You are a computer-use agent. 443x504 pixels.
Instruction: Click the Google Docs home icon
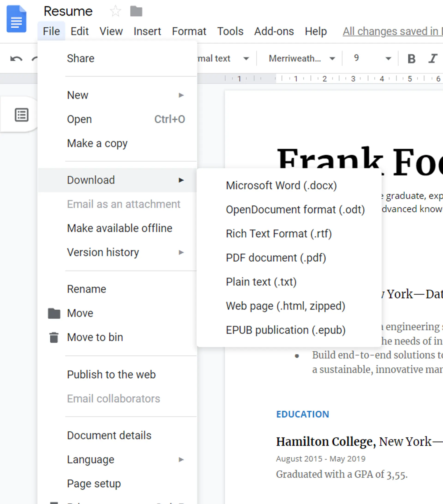click(x=16, y=19)
